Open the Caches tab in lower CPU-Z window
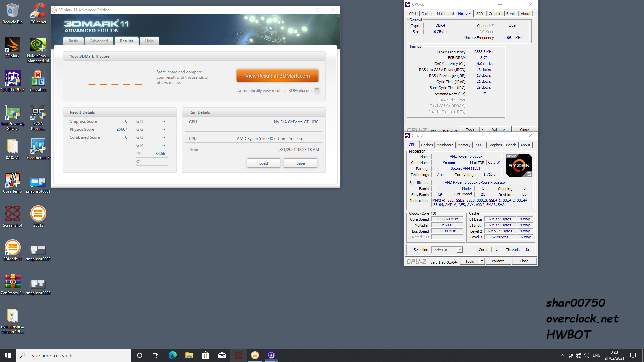Viewport: 644px width, 362px height. click(x=427, y=145)
